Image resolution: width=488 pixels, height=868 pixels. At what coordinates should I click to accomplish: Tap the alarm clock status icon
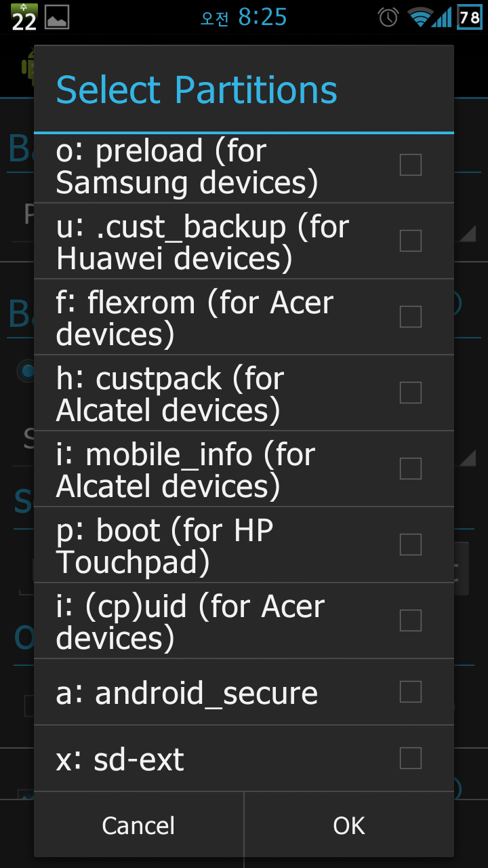pyautogui.click(x=388, y=17)
